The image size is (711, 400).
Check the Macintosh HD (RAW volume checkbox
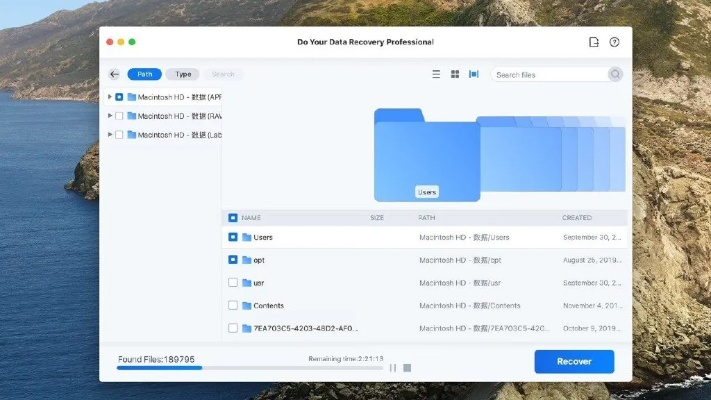119,116
